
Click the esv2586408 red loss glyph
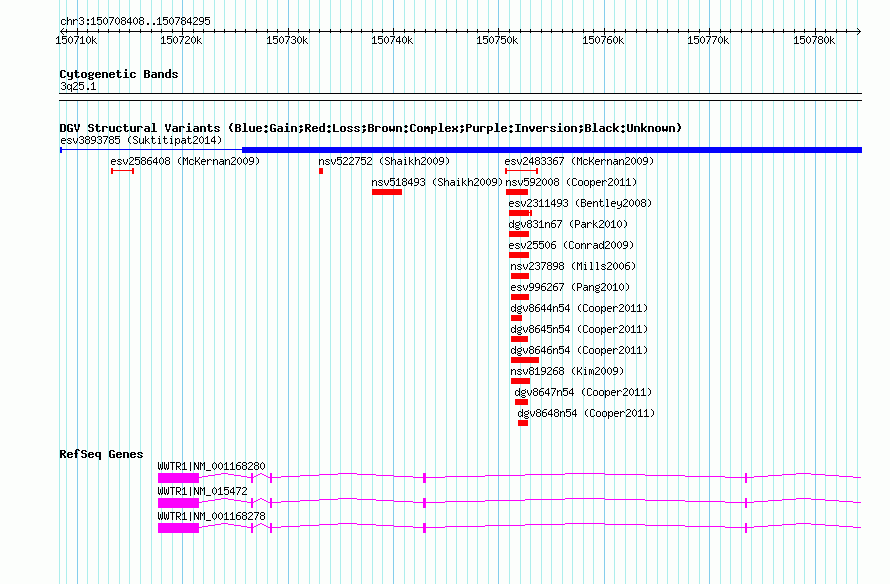(x=123, y=171)
